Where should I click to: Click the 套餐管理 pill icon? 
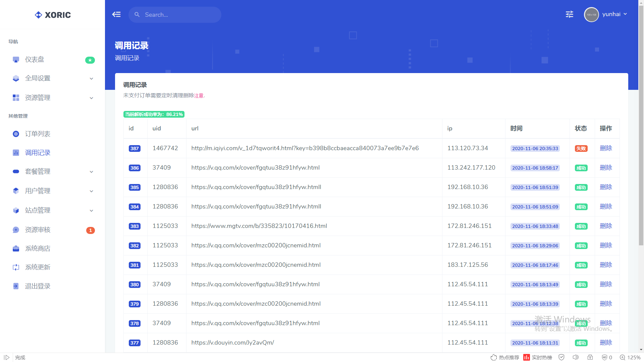pyautogui.click(x=16, y=171)
